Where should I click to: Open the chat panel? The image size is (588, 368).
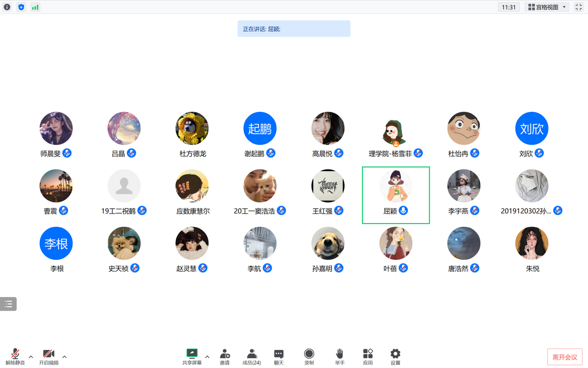coord(278,356)
